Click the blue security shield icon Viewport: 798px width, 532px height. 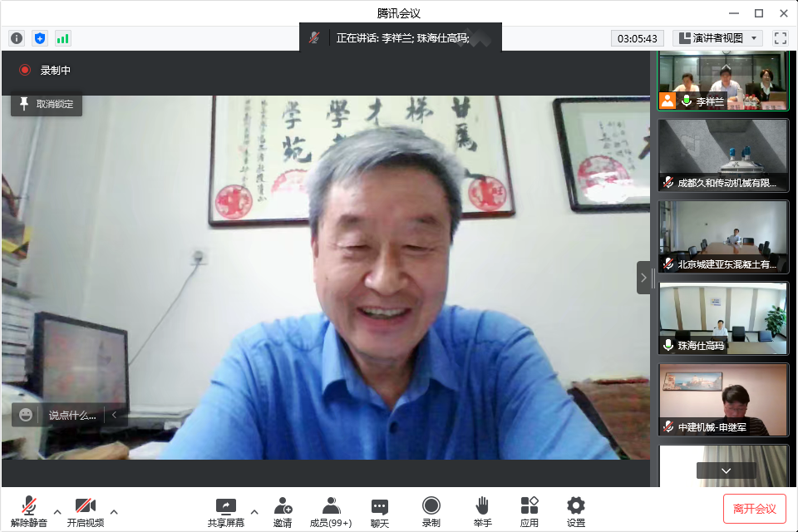tap(40, 38)
